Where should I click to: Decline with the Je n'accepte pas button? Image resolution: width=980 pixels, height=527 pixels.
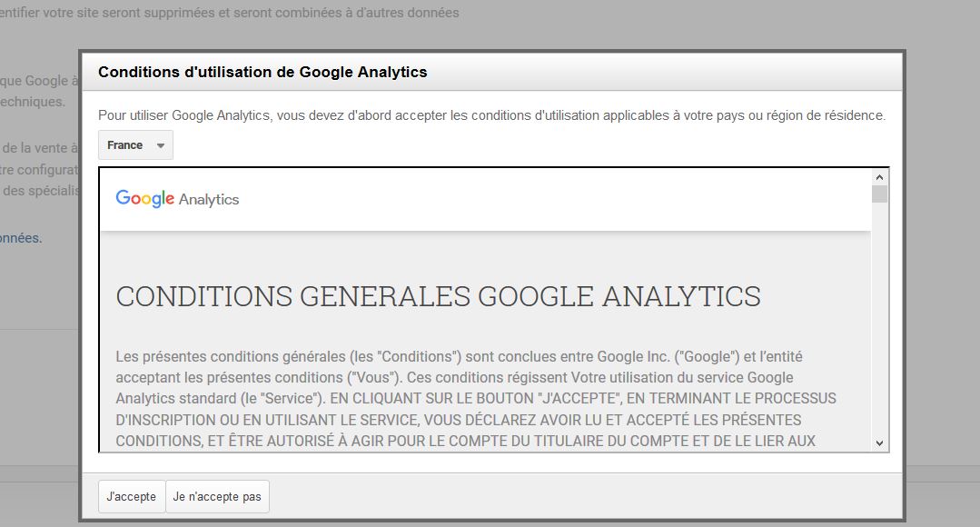(217, 496)
